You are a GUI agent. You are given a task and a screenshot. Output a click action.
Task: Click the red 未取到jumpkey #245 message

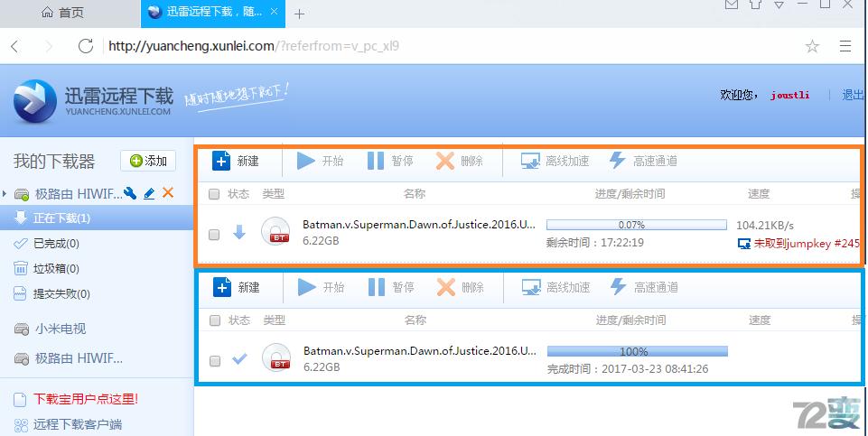coord(806,243)
